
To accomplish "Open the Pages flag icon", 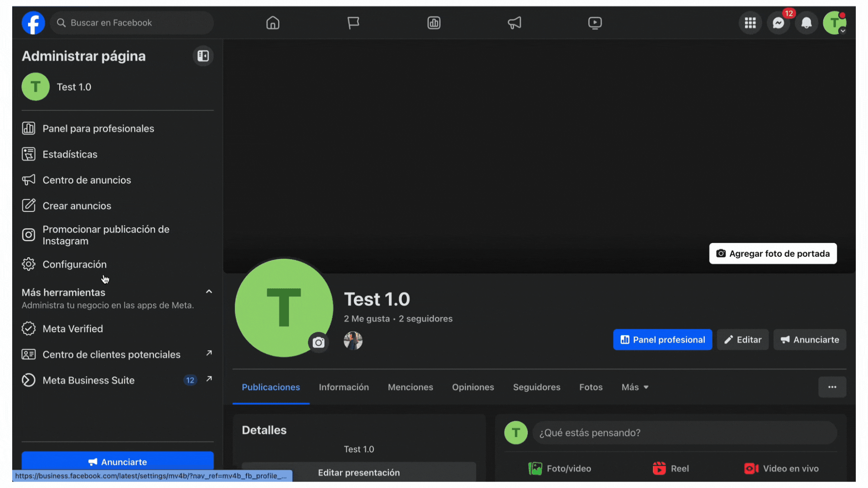I will pos(353,23).
